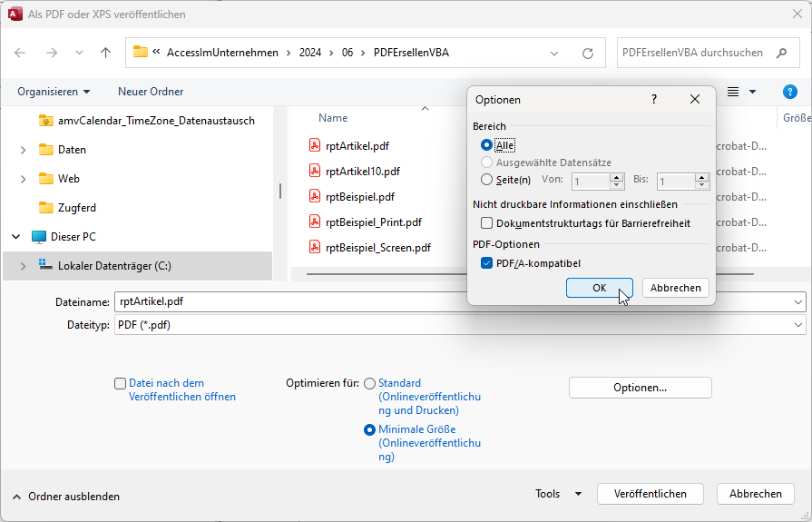Viewport: 812px width, 522px height.
Task: Click the 2024 breadcrumb segment
Action: 310,53
